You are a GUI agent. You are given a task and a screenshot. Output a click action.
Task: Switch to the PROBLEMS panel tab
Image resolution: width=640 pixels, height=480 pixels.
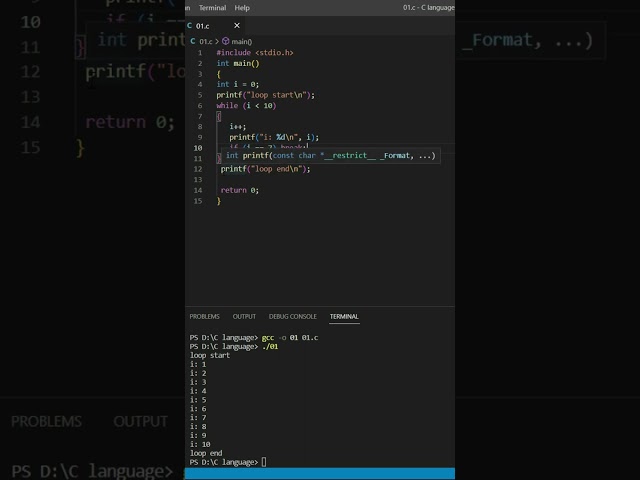pos(204,316)
